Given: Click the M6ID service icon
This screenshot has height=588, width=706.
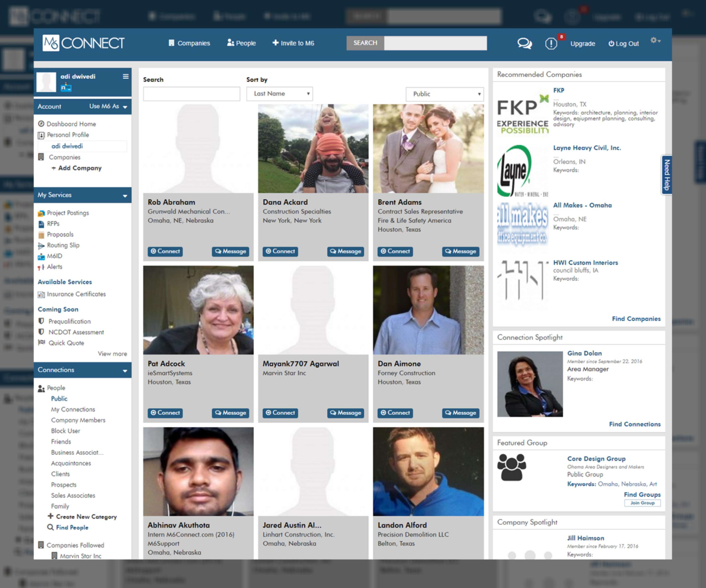Looking at the screenshot, I should pyautogui.click(x=41, y=256).
